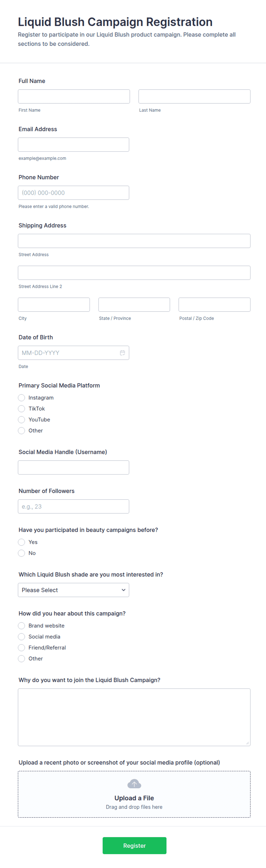Click the Number of Followers field

[74, 507]
